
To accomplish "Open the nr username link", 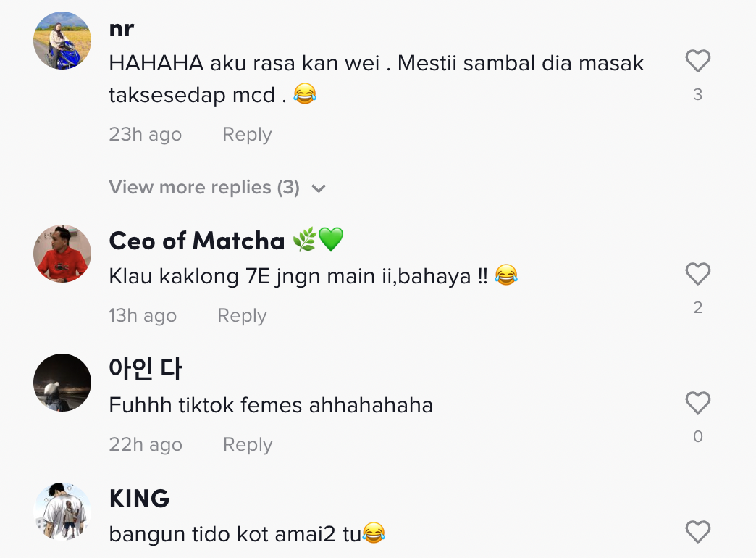I will click(x=122, y=28).
